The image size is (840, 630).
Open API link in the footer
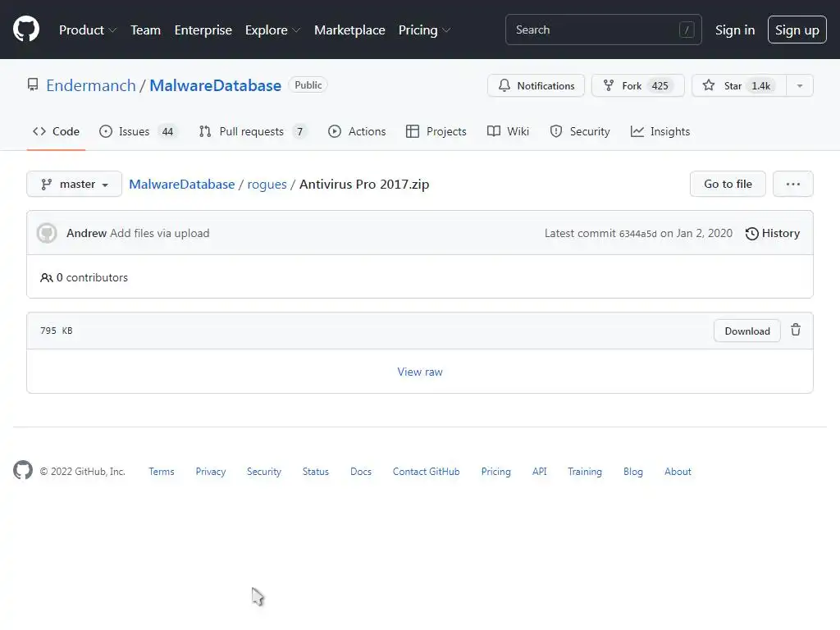(539, 472)
